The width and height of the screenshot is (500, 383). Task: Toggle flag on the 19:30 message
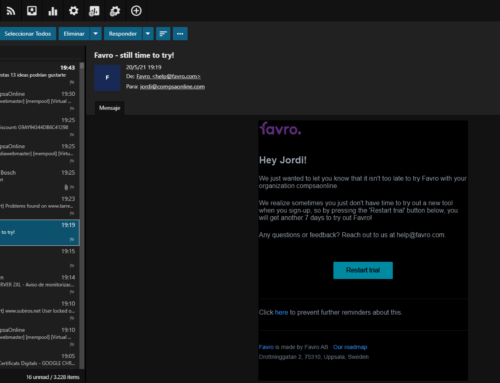72,109
